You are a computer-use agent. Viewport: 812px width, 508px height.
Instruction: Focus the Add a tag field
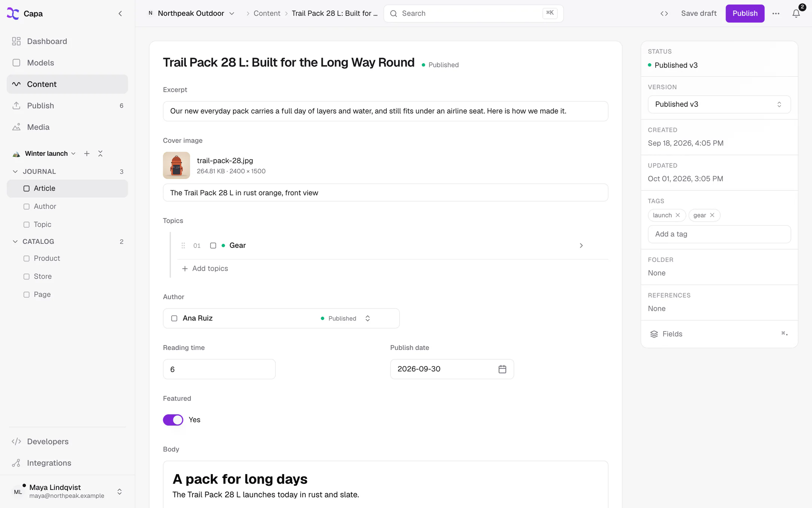(x=719, y=234)
